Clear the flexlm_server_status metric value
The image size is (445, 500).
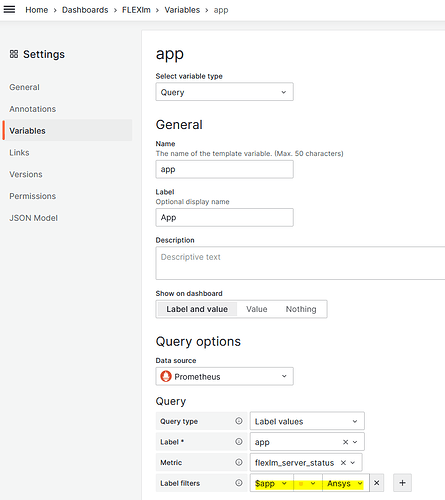[x=343, y=463]
